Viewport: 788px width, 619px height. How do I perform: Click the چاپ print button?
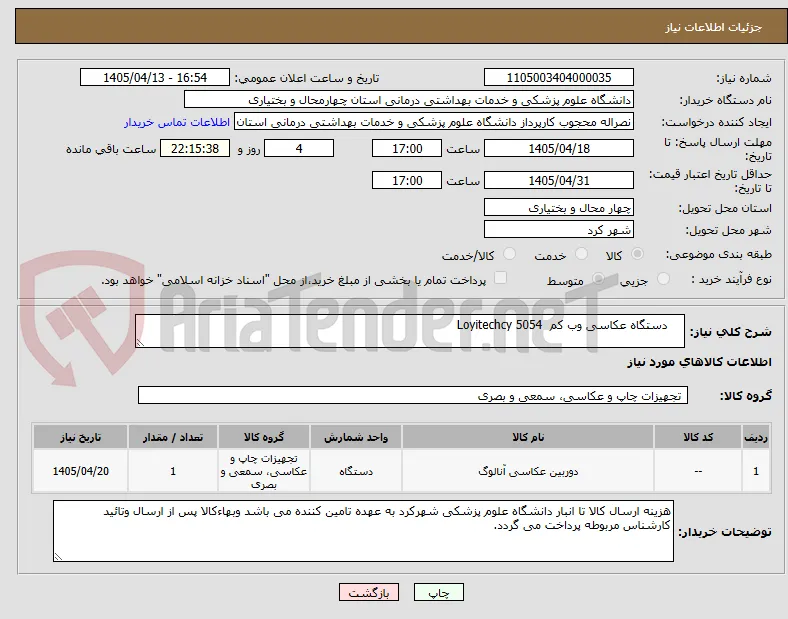(438, 593)
